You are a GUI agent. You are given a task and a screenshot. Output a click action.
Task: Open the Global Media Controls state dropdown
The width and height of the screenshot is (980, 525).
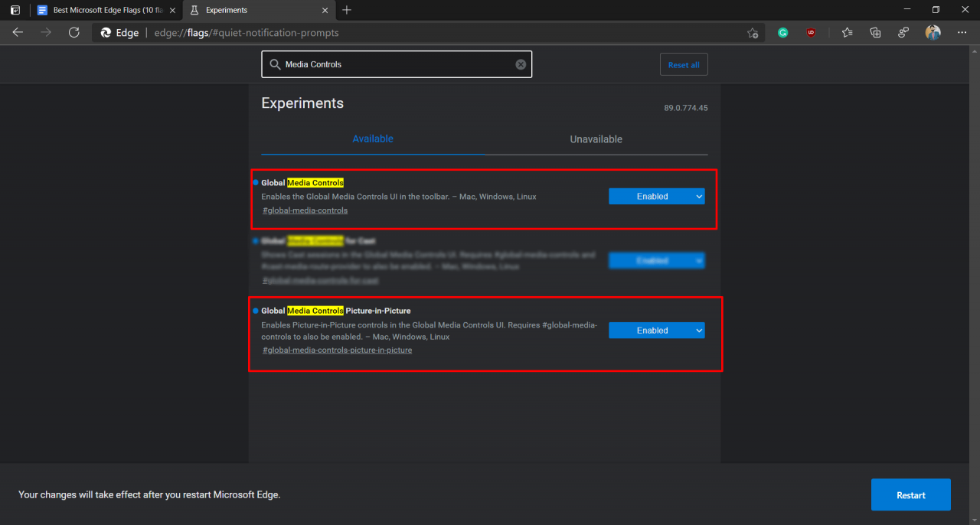[x=656, y=196]
